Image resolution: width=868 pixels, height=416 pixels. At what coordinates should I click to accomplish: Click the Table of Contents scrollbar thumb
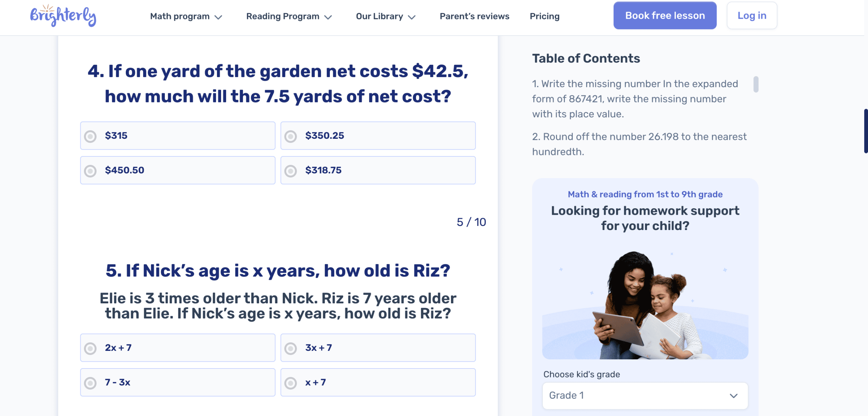[x=756, y=84]
